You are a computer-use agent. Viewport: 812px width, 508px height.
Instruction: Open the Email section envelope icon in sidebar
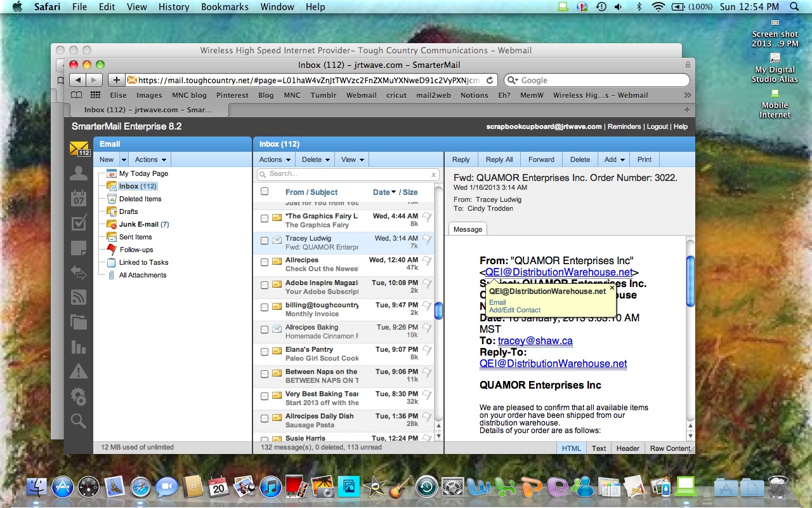[79, 149]
